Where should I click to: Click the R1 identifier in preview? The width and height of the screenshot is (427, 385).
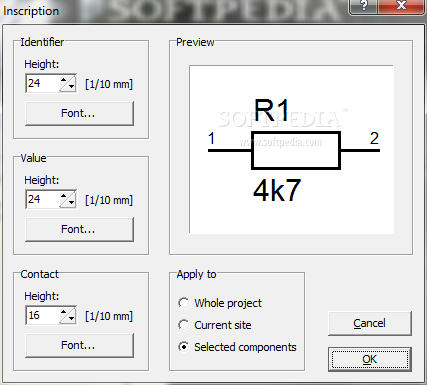272,110
